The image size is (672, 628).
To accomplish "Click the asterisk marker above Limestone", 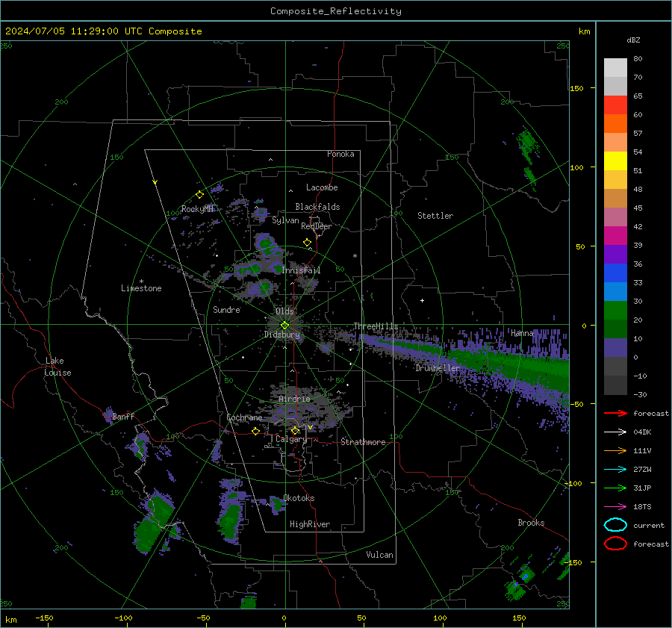I will pyautogui.click(x=141, y=282).
